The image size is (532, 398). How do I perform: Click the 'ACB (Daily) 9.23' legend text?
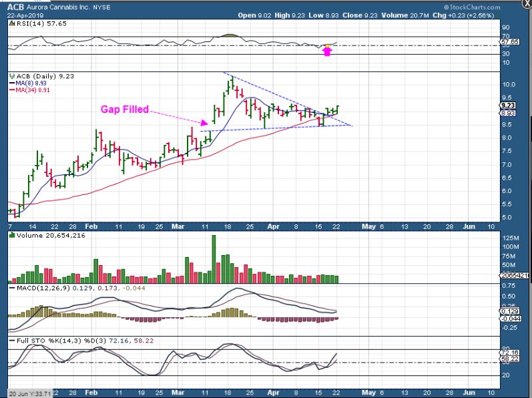tap(45, 76)
